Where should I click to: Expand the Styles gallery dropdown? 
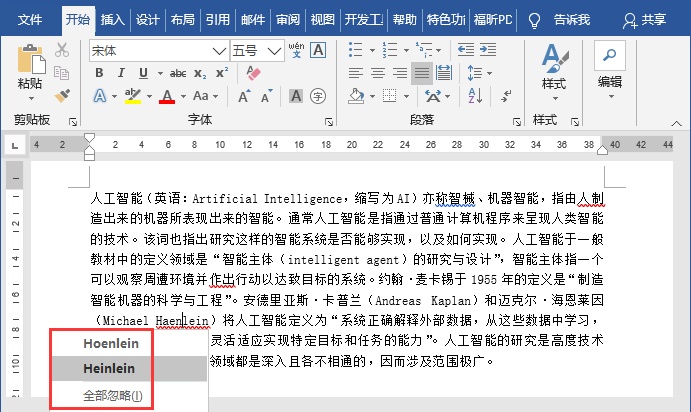pyautogui.click(x=553, y=98)
